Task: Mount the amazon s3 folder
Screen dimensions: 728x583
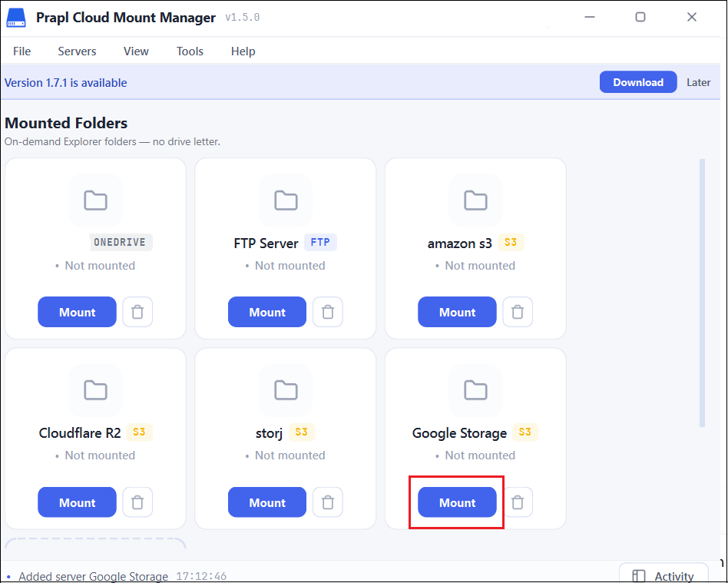Action: (458, 312)
